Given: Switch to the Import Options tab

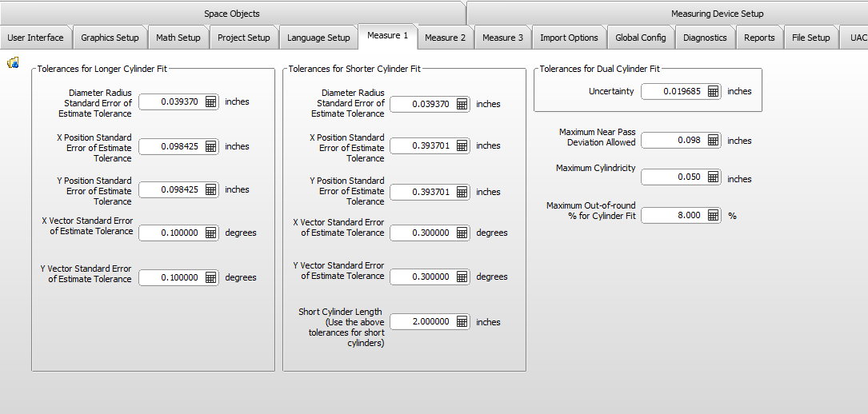Looking at the screenshot, I should coord(569,38).
